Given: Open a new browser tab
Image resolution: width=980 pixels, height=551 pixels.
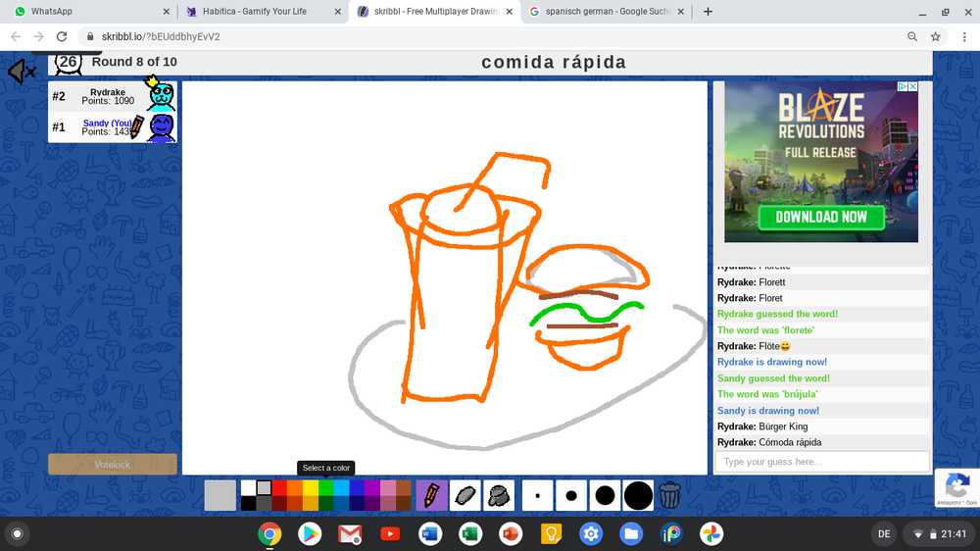Looking at the screenshot, I should 708,12.
